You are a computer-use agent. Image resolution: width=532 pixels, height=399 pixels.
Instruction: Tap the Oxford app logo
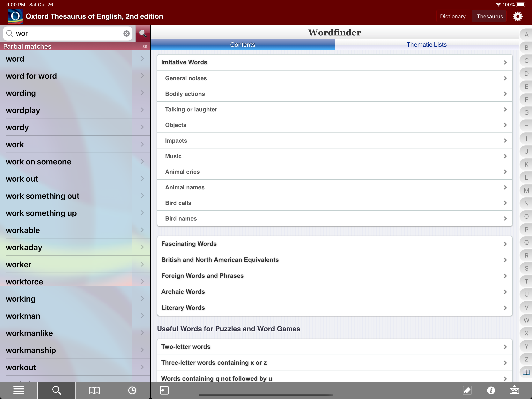tap(15, 16)
